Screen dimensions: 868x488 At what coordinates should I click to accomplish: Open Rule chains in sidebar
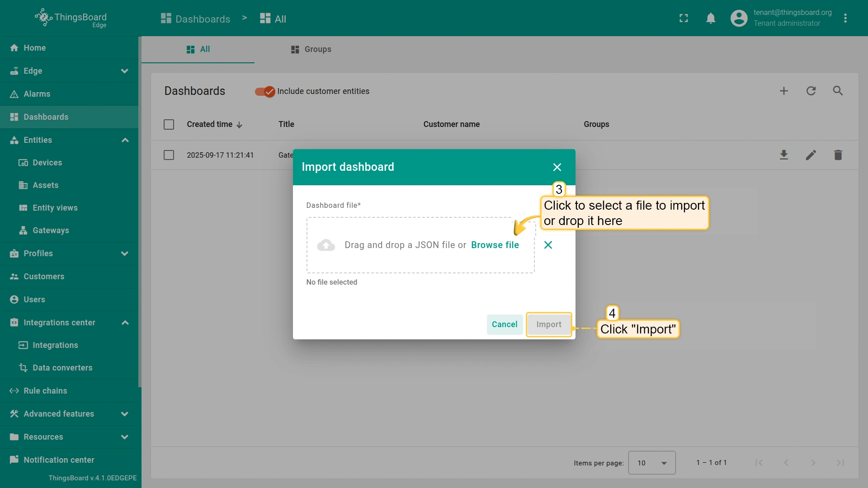[x=45, y=391]
